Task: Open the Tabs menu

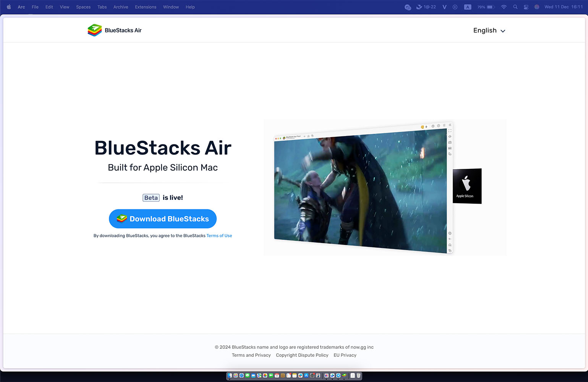Action: pyautogui.click(x=102, y=7)
